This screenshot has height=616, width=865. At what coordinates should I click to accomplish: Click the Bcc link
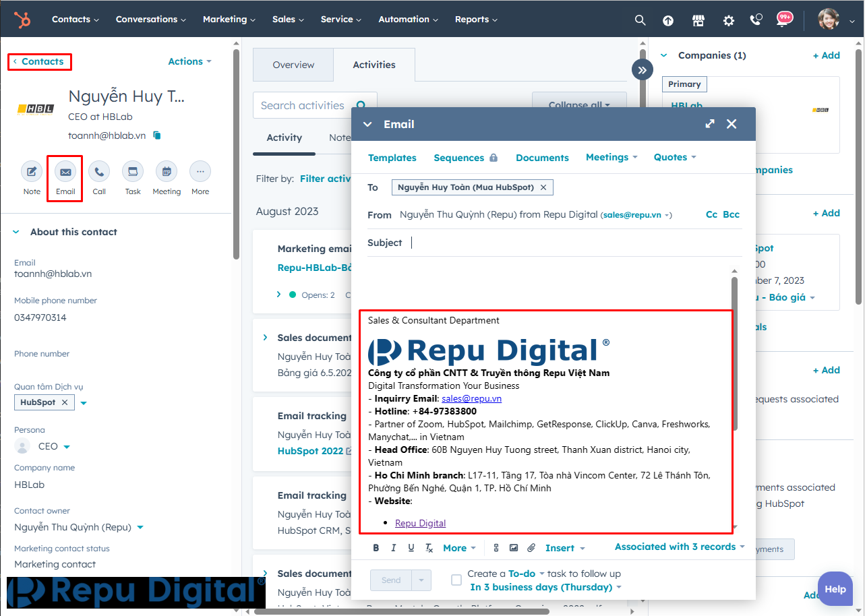(731, 214)
